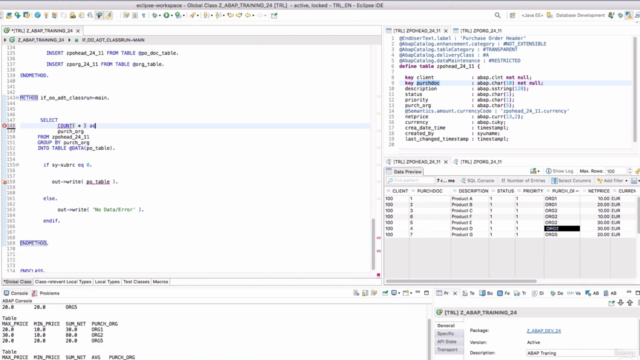Click the Java EE perspective button

[532, 16]
